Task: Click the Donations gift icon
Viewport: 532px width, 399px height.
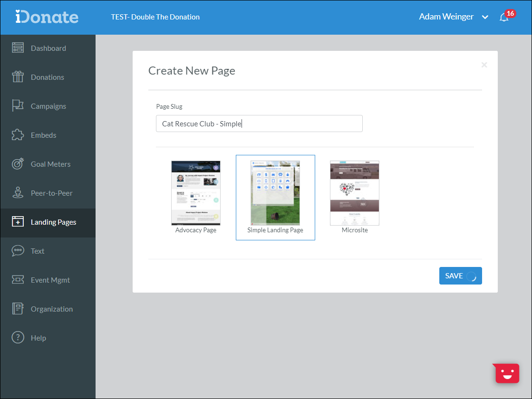Action: 18,77
